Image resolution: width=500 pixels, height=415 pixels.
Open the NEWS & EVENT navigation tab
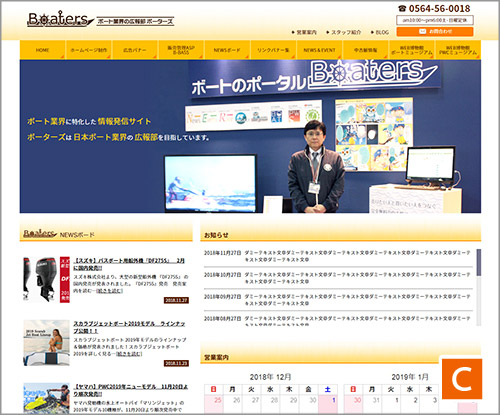point(319,50)
